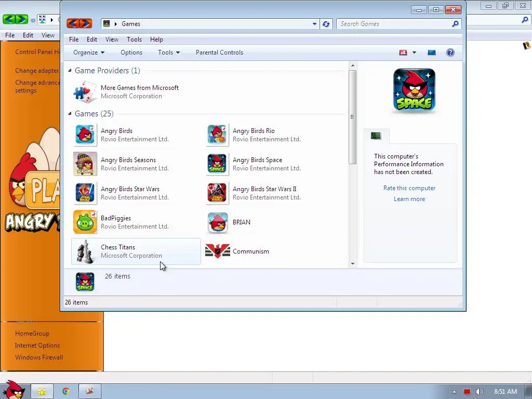532x399 pixels.
Task: Select the Angry Birds Seasons icon
Action: coord(85,164)
